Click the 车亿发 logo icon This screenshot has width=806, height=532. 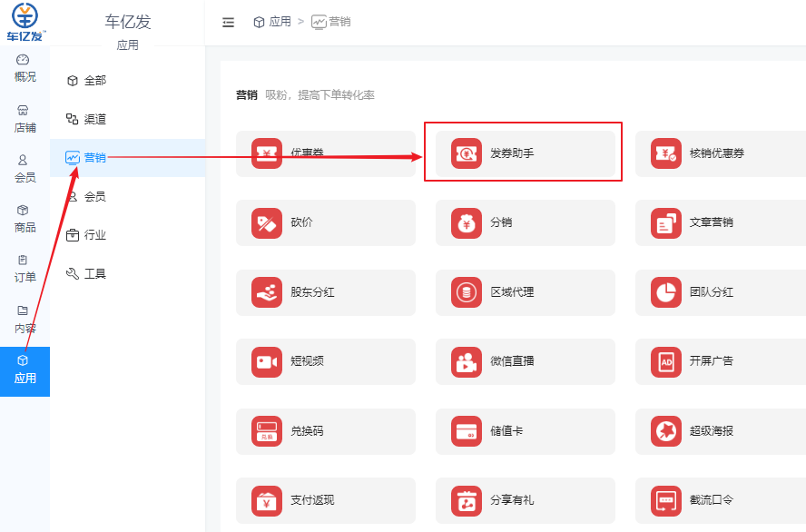point(25,18)
